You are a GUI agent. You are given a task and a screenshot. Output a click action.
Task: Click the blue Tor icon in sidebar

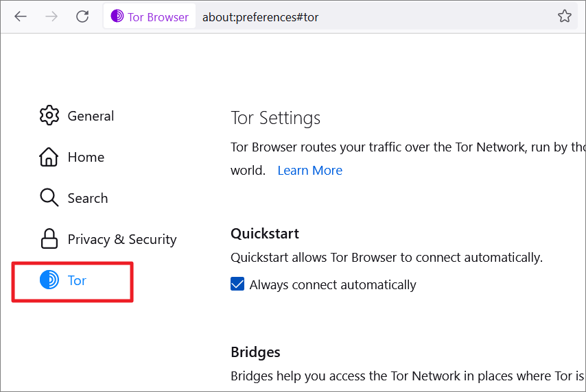coord(49,280)
